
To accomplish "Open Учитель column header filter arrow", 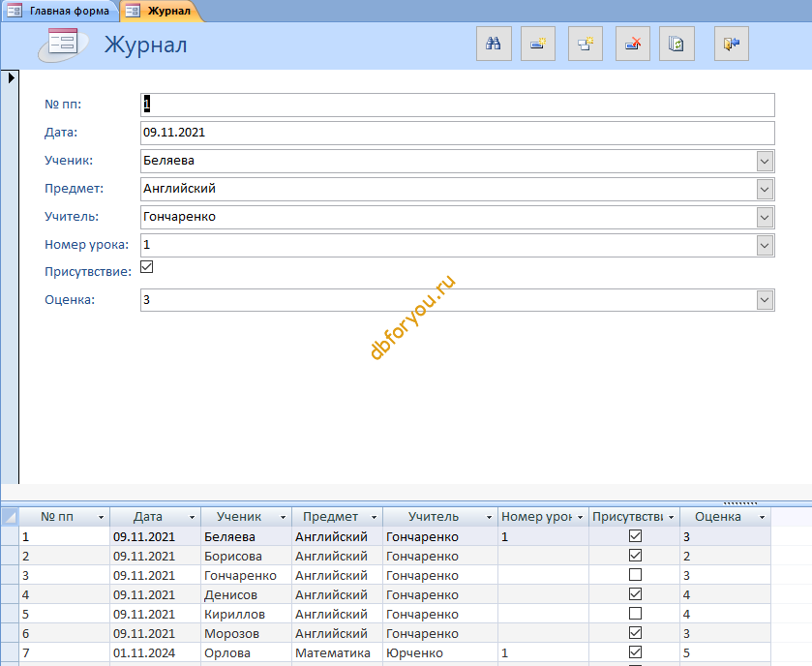I will 489,517.
